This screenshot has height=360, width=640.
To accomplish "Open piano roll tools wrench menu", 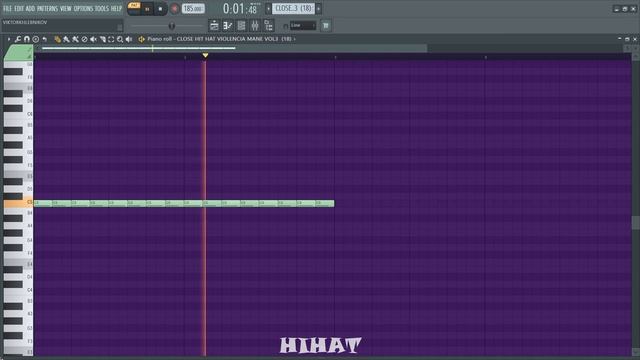I will pyautogui.click(x=18, y=39).
